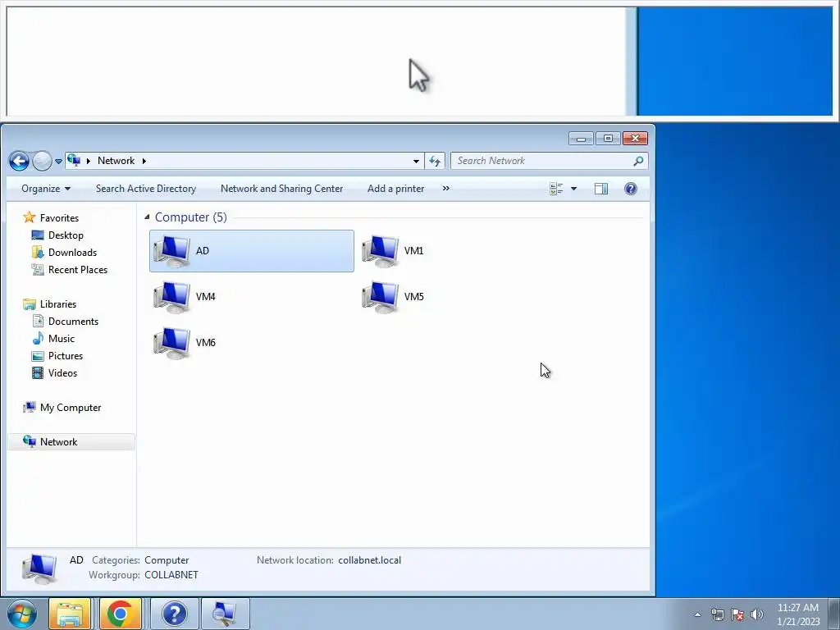This screenshot has height=630, width=840.
Task: Open Explorer help button
Action: pyautogui.click(x=631, y=189)
